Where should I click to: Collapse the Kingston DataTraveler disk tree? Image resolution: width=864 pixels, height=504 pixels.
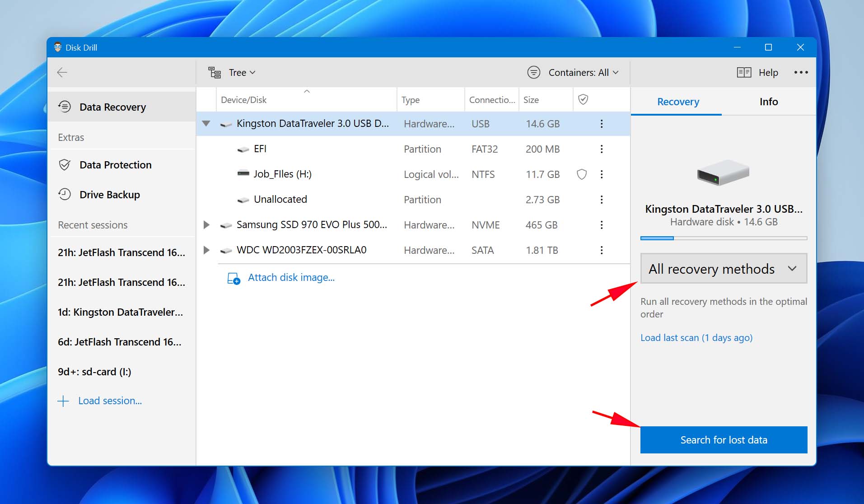coord(206,123)
